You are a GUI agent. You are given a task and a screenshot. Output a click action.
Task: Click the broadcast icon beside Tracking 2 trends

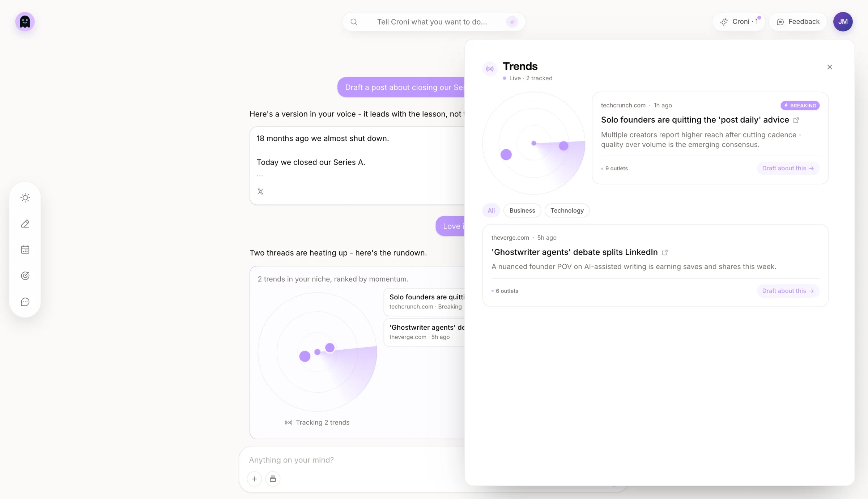pos(289,422)
